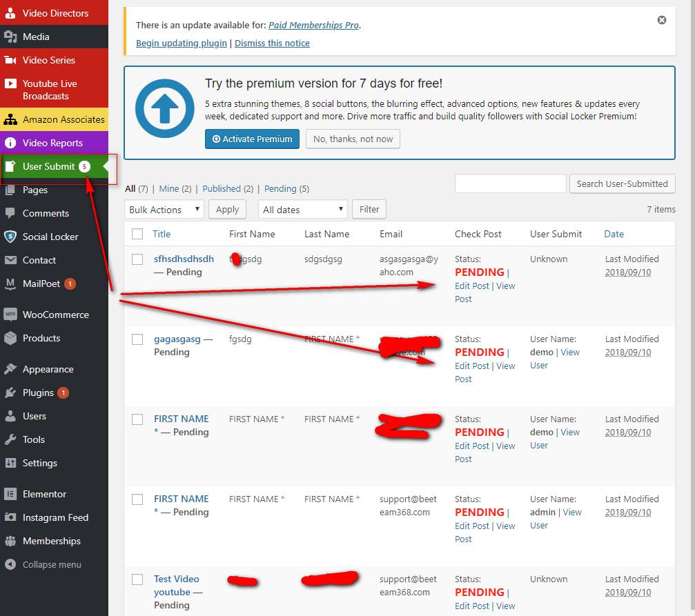Check the box for sfhsdhsdhsdh post

click(137, 259)
